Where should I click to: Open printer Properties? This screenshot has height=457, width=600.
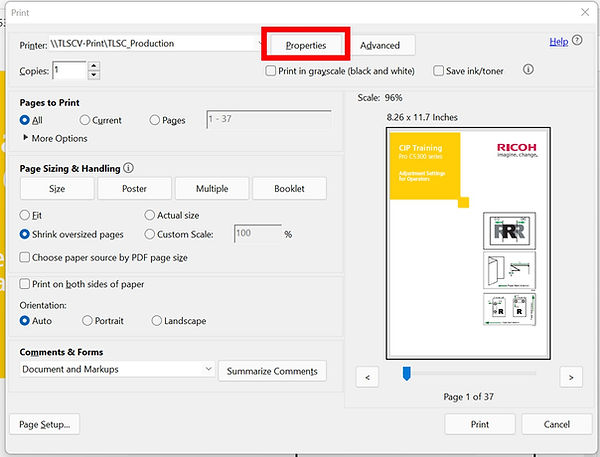306,45
